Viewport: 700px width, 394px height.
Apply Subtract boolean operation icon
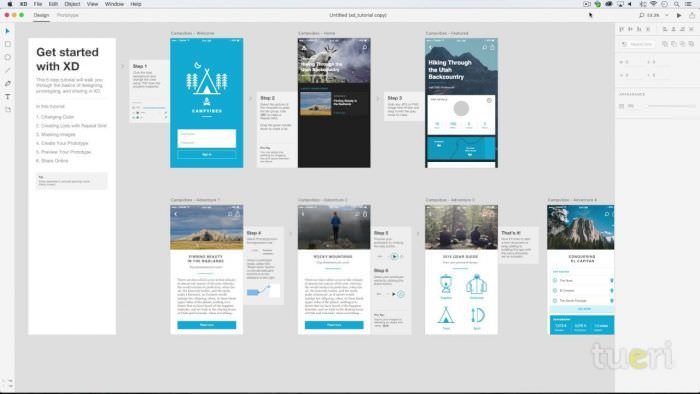674,44
